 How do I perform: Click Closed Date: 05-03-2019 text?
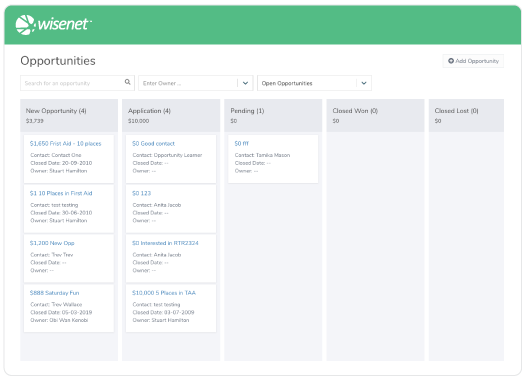(61, 312)
